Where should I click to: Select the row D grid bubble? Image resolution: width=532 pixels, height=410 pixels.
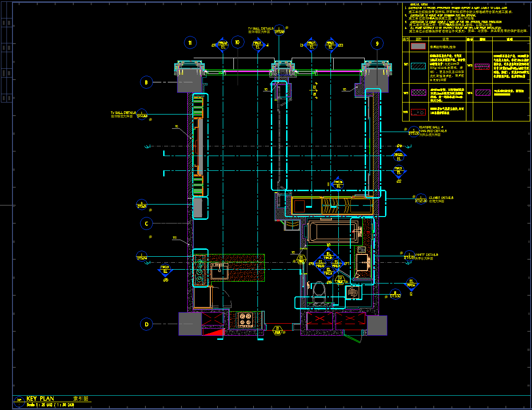[x=146, y=324]
